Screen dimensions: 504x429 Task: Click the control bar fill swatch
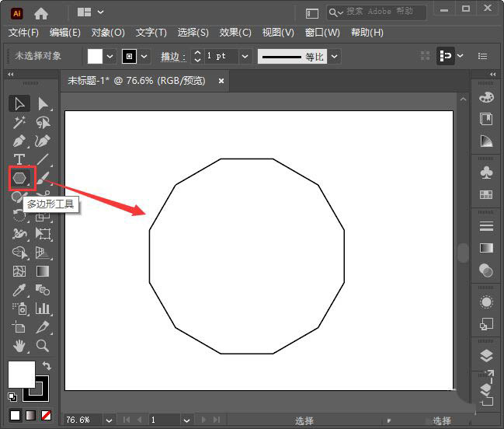click(x=95, y=56)
